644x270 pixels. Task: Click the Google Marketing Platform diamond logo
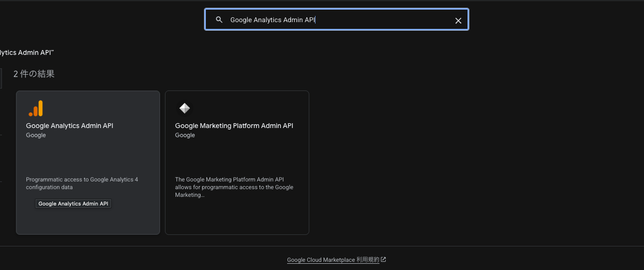[x=185, y=108]
